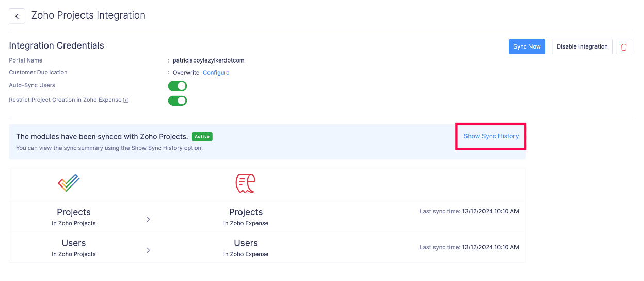Click the Zoho Projects checkmark logo

point(69,183)
